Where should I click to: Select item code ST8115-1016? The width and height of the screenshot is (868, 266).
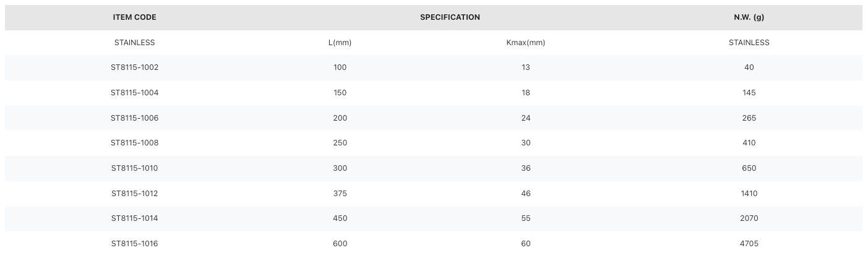[x=134, y=244]
